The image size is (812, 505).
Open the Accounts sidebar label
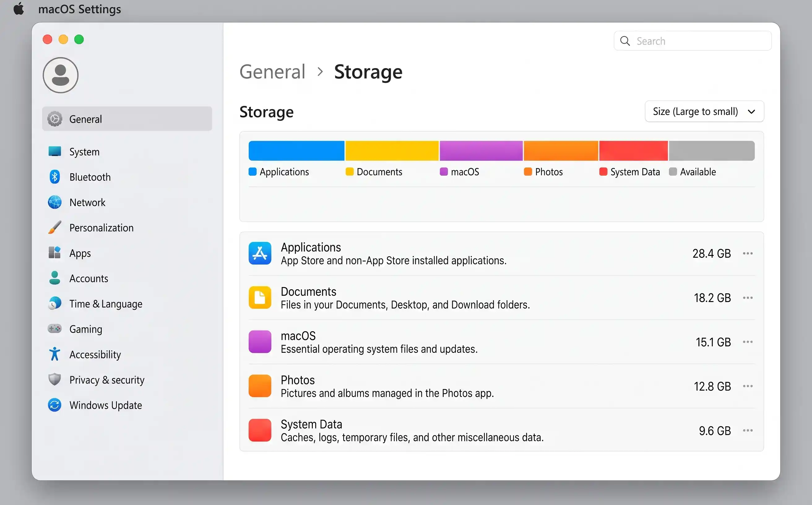coord(89,278)
